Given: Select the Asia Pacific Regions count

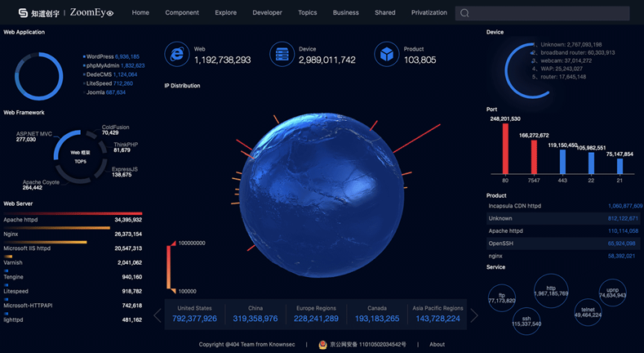Looking at the screenshot, I should pos(437,319).
